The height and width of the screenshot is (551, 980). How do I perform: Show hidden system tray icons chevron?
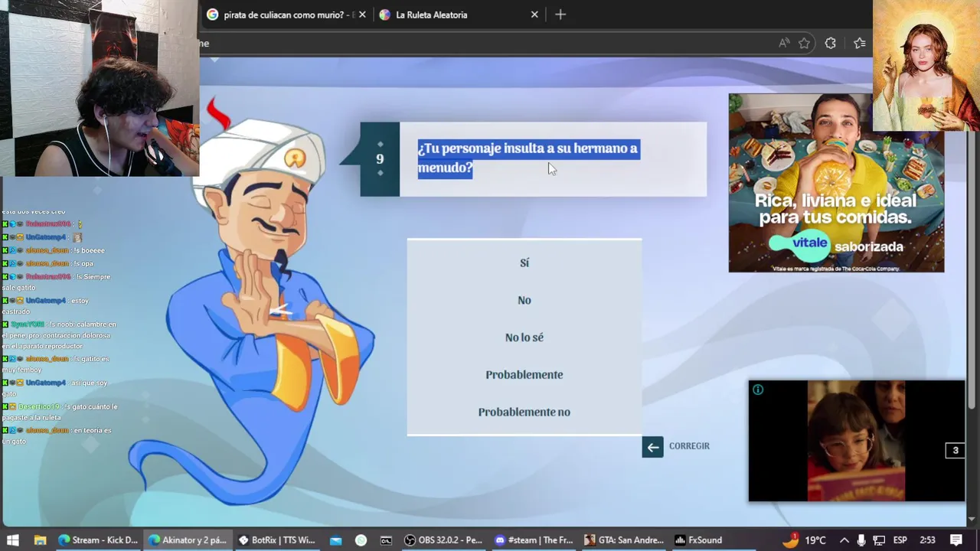click(844, 540)
